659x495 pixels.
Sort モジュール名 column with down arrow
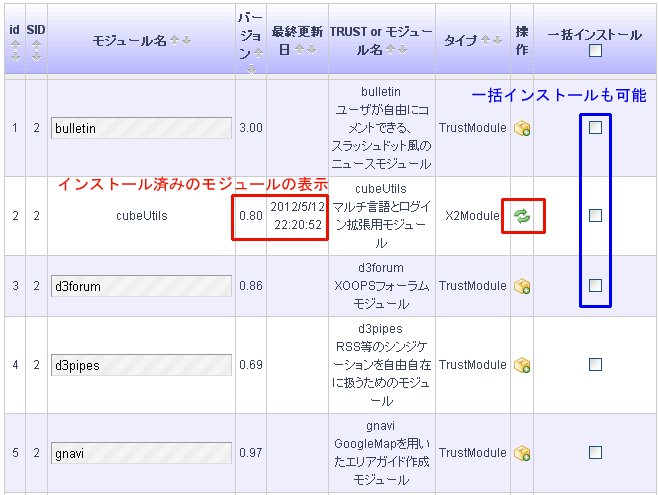[x=185, y=41]
